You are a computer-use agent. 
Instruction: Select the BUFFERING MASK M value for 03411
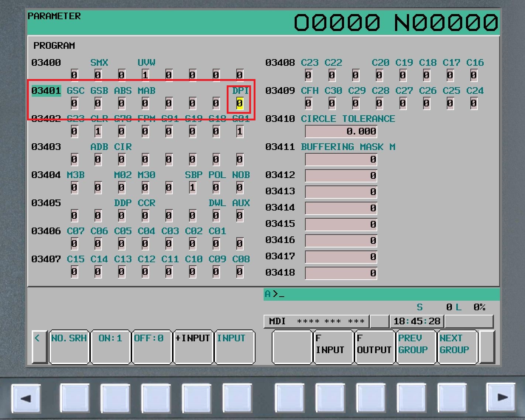(x=341, y=160)
